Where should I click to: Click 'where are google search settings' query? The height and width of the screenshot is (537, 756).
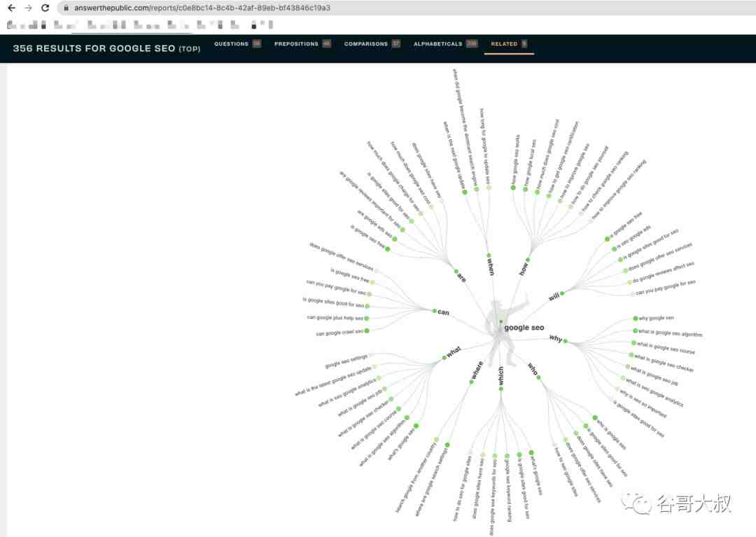pos(431,480)
